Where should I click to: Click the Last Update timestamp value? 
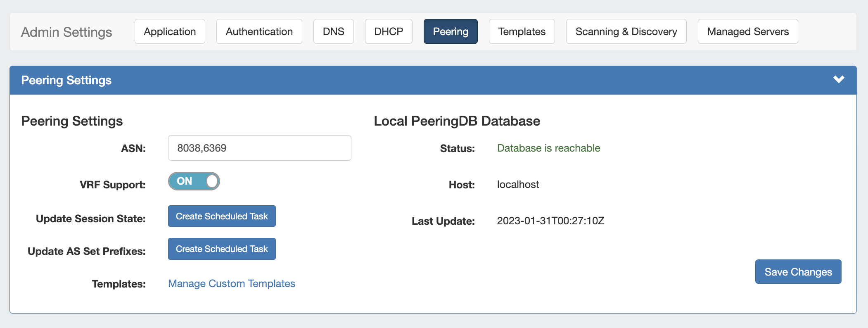(550, 221)
